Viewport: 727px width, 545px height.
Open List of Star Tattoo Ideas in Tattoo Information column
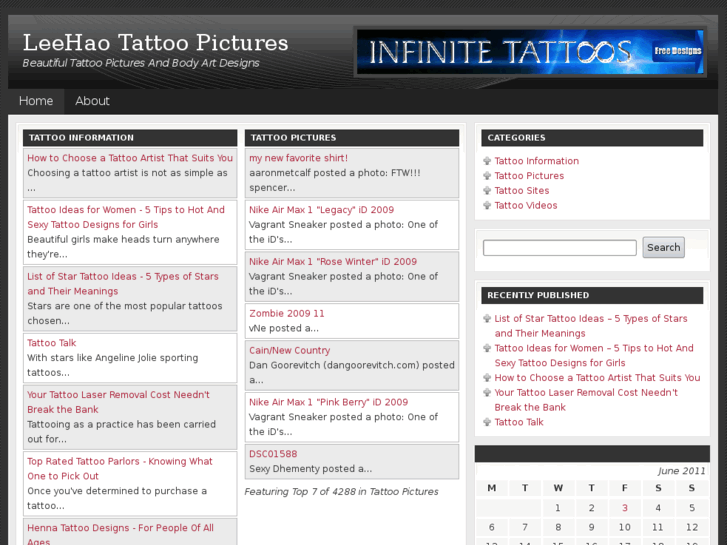point(123,284)
